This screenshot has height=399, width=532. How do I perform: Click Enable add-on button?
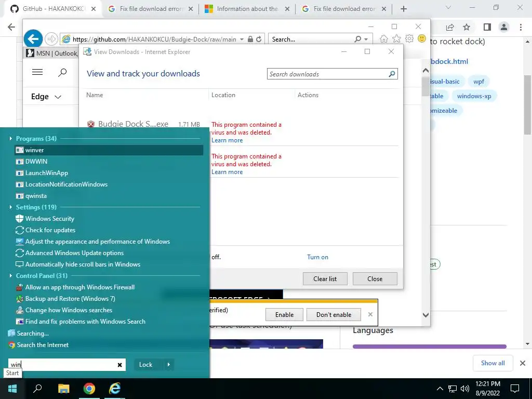click(284, 314)
